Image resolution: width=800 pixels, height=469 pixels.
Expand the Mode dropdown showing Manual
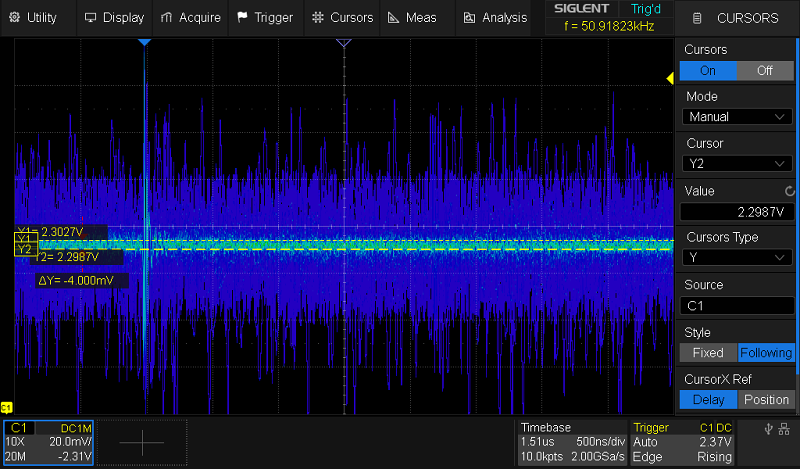(x=737, y=117)
